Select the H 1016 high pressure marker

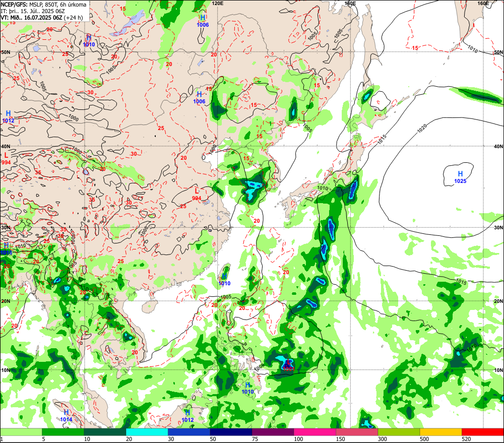(6, 249)
